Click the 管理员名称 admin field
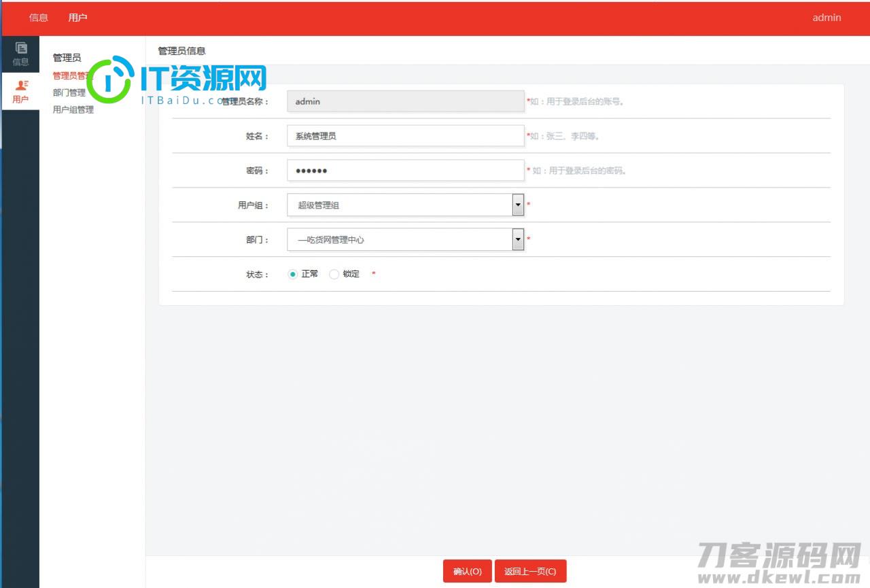 [406, 101]
